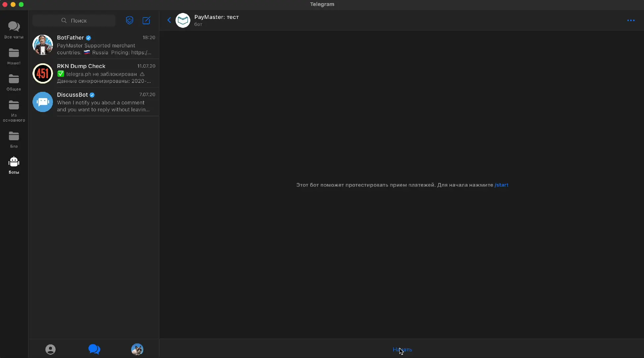Open the Боты folder icon
Viewport: 644px width, 358px height.
click(14, 165)
